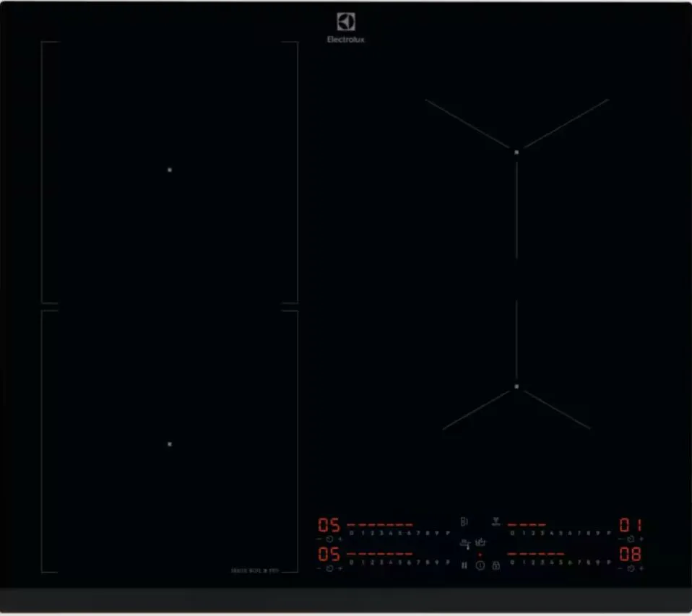This screenshot has height=616, width=692.
Task: Choose level 5 on bottom-right slider
Action: [561, 562]
